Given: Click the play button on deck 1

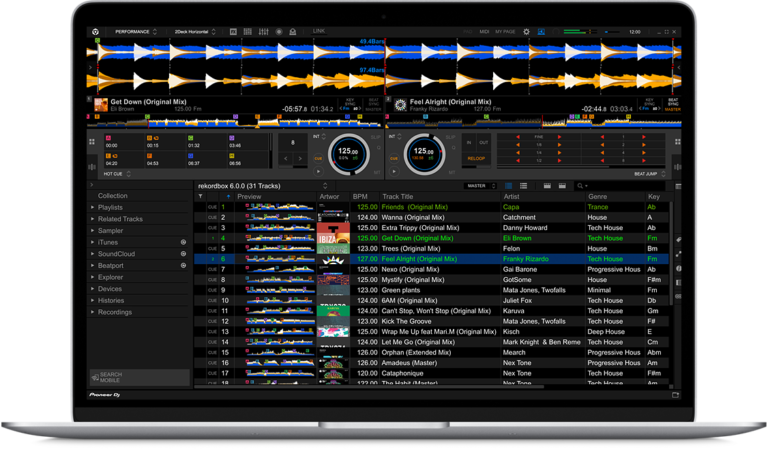Looking at the screenshot, I should click(318, 171).
